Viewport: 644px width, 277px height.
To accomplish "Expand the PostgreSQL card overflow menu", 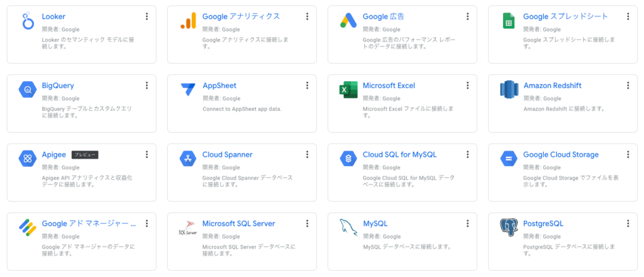I will [x=628, y=223].
